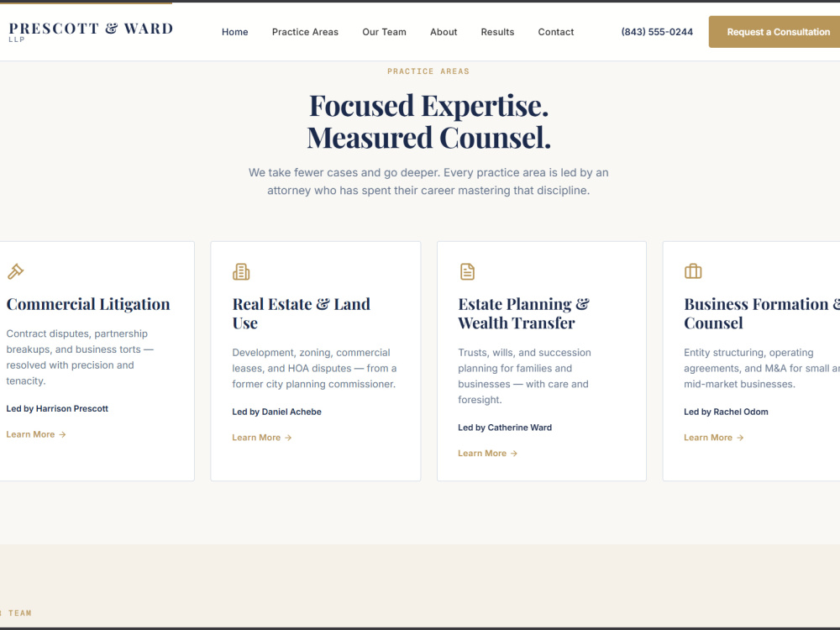Open Practice Areas in the navigation
Screen dimensions: 840x630
click(x=305, y=32)
